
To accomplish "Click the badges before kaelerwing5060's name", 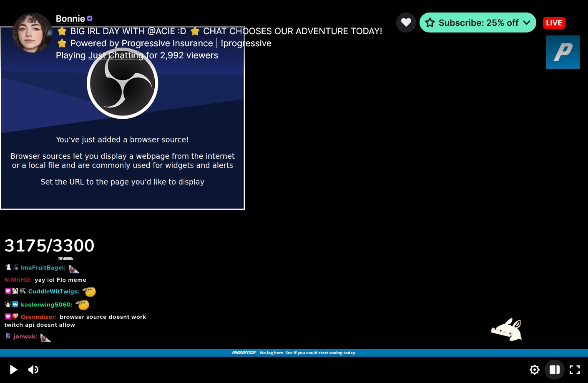I will pos(12,304).
